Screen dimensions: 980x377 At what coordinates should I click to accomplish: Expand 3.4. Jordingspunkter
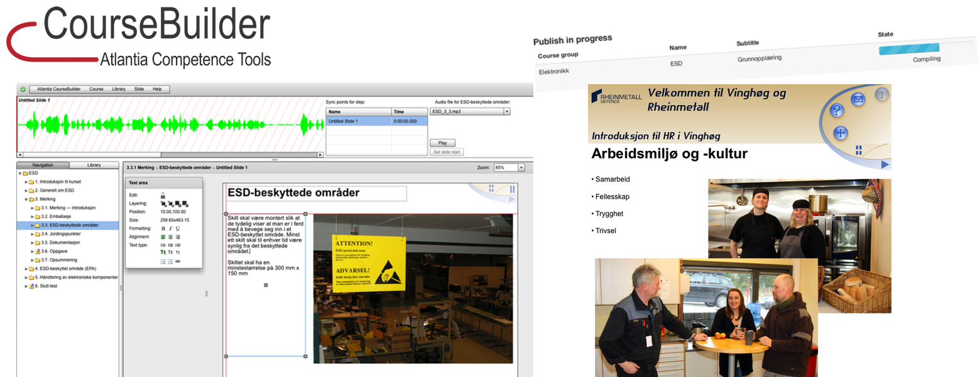point(33,234)
